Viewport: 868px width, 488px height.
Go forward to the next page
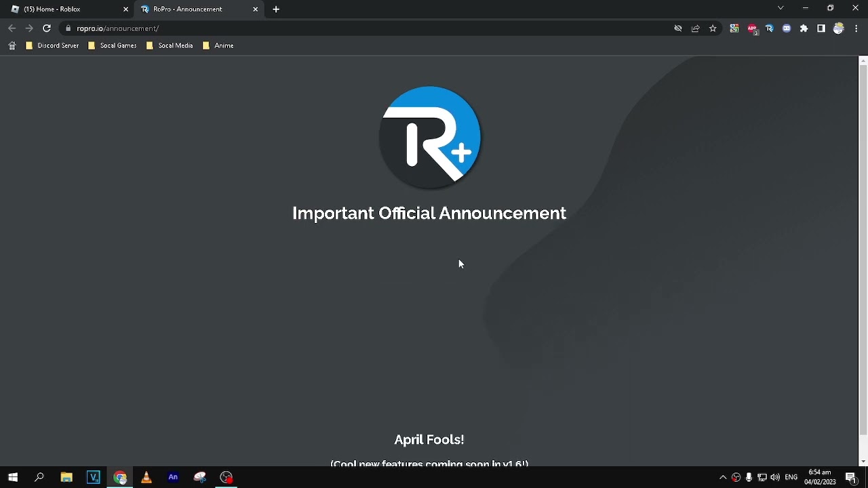29,28
